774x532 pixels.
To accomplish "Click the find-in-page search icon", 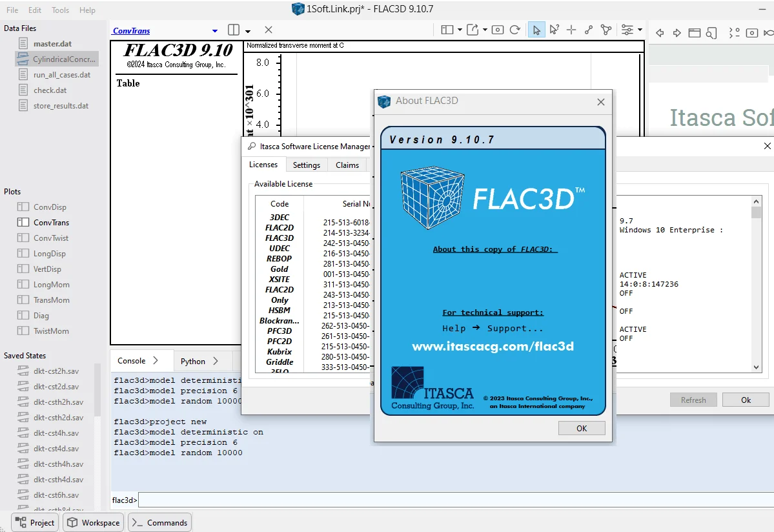I will [x=711, y=33].
